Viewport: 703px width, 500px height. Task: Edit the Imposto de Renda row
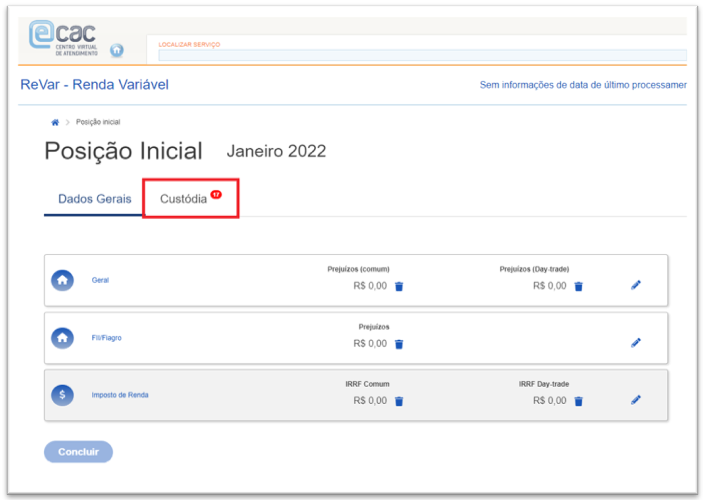[x=636, y=400]
